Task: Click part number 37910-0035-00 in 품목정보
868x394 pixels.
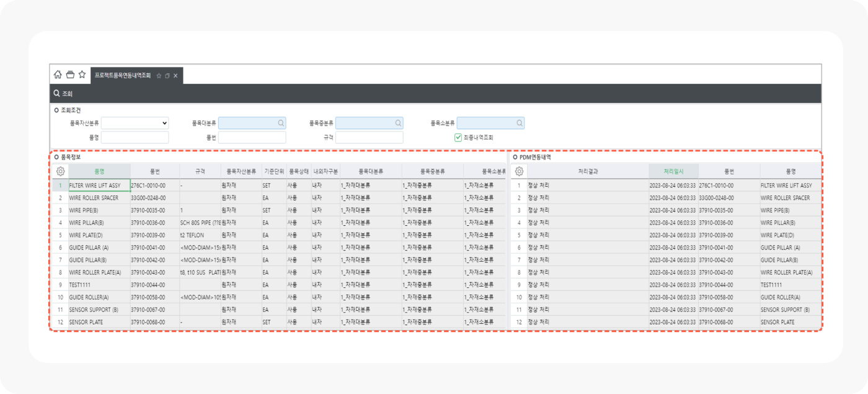Action: [x=155, y=210]
